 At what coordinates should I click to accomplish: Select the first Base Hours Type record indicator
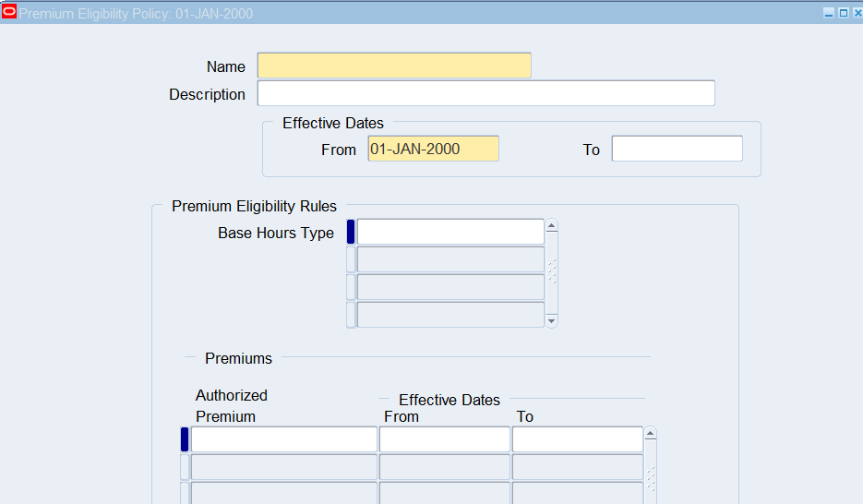tap(351, 232)
